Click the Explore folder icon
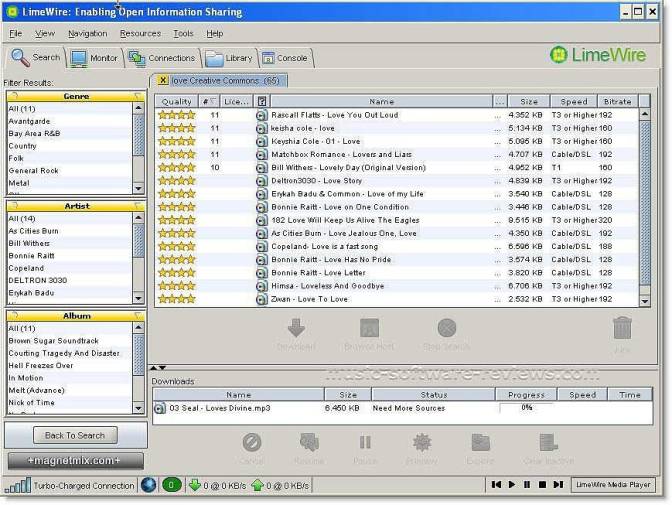672x505 pixels. [480, 442]
